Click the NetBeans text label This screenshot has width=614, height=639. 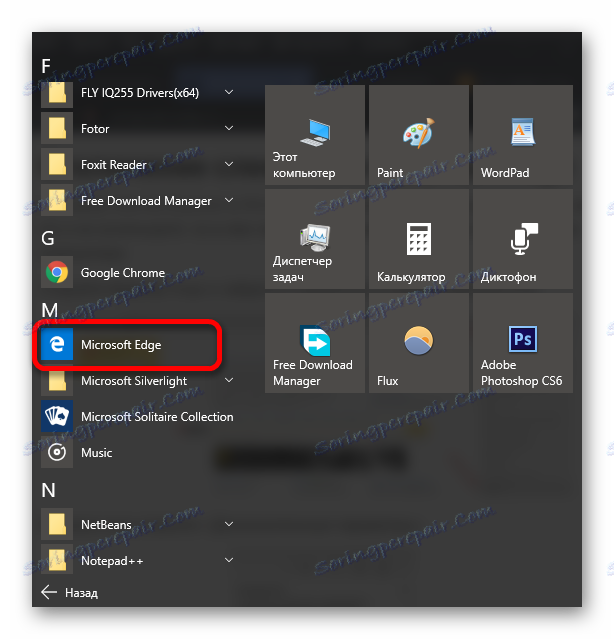106,524
